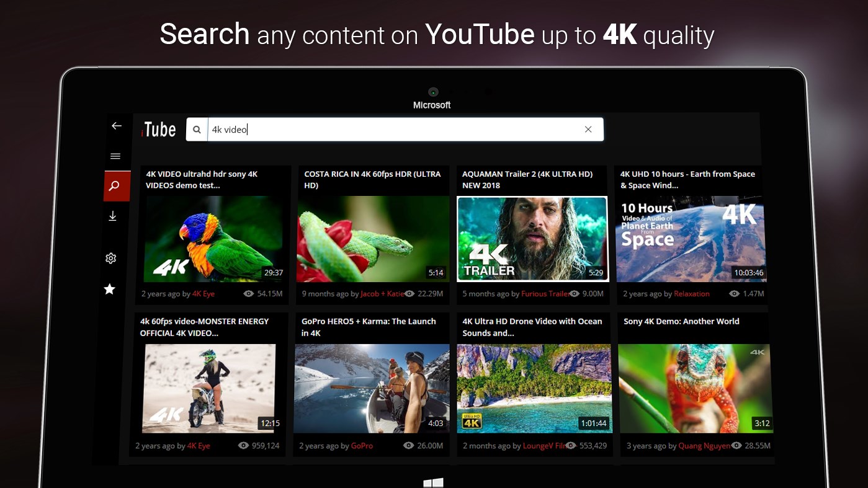This screenshot has width=868, height=488.
Task: Open the Sony chameleon demo thumbnail
Action: 696,388
